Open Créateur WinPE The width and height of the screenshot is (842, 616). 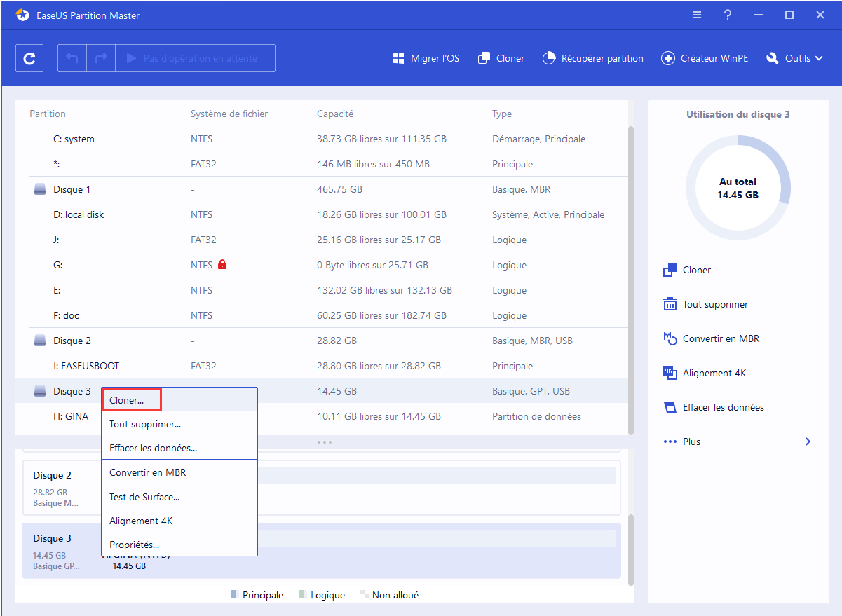pyautogui.click(x=705, y=58)
